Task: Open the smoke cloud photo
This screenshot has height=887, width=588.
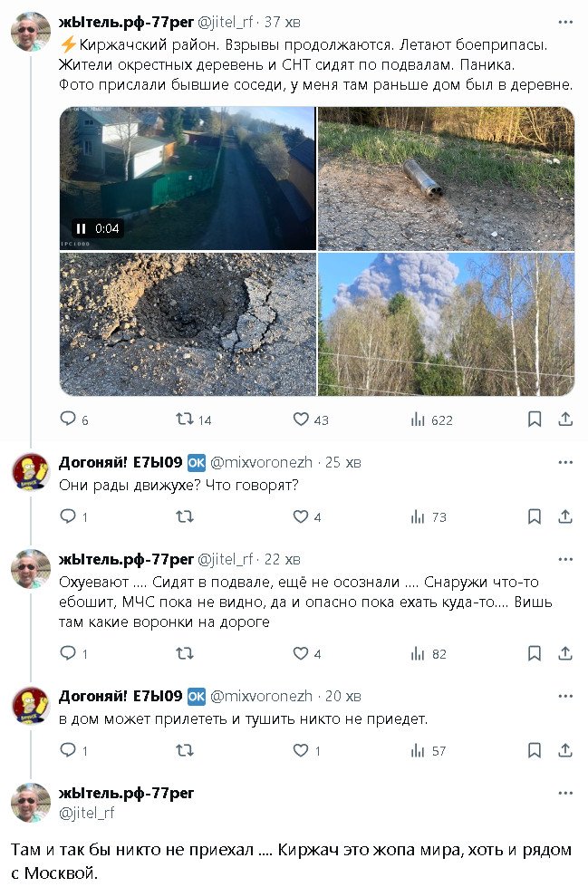Action: (x=446, y=324)
